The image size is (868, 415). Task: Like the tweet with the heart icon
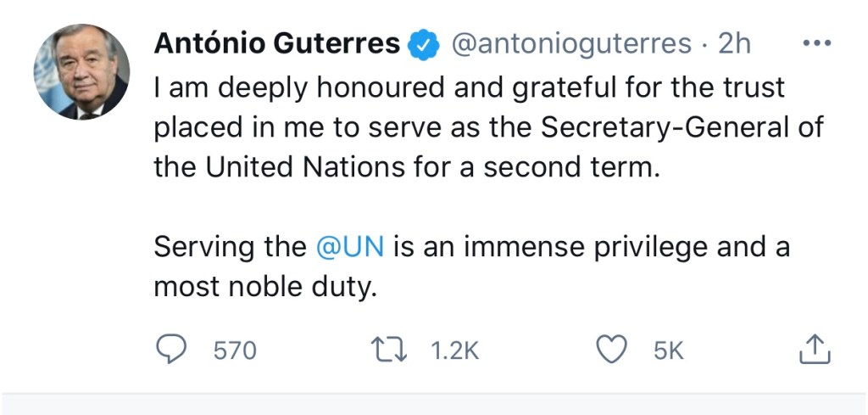tap(613, 351)
